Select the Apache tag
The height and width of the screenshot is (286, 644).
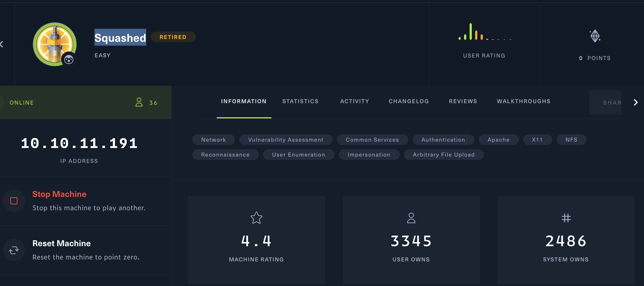point(499,140)
